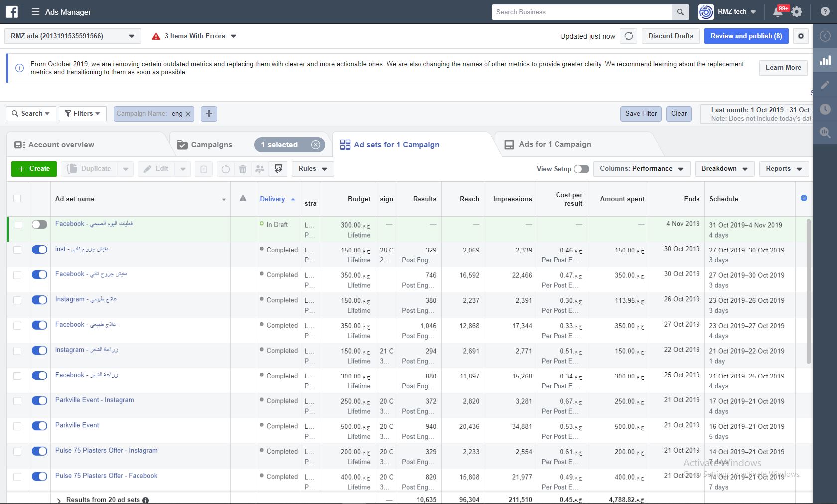The image size is (837, 504).
Task: Open account settings gear beside Review and publish
Action: coord(801,36)
